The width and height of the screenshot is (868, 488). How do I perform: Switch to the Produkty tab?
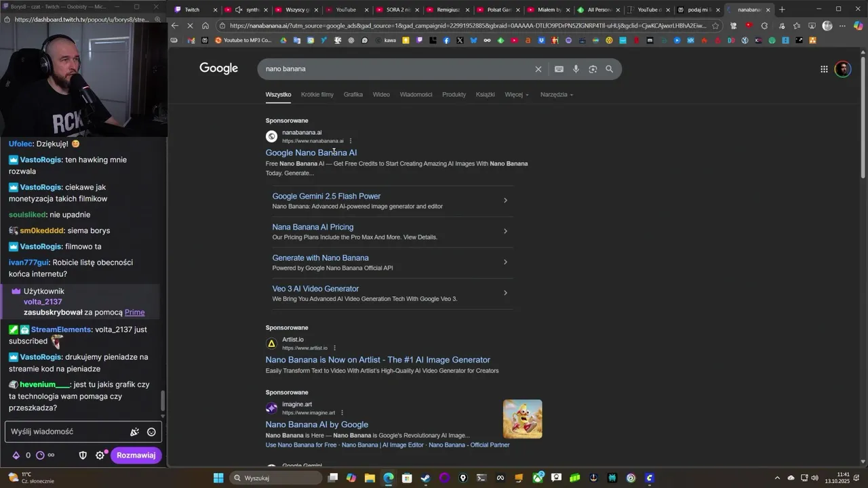click(x=454, y=95)
